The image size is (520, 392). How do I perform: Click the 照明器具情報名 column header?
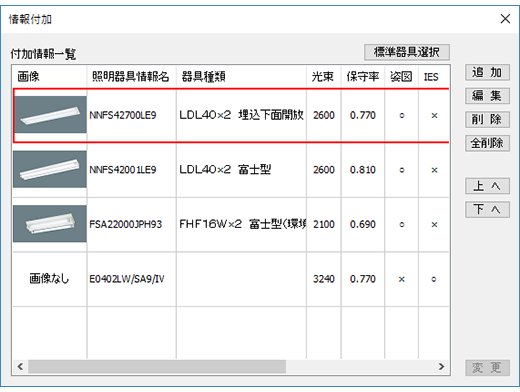click(x=131, y=77)
